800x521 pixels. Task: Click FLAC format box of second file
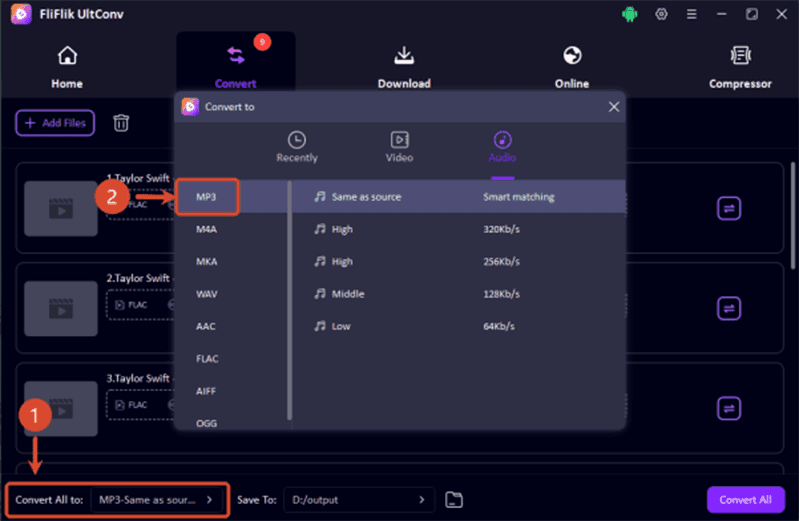140,305
